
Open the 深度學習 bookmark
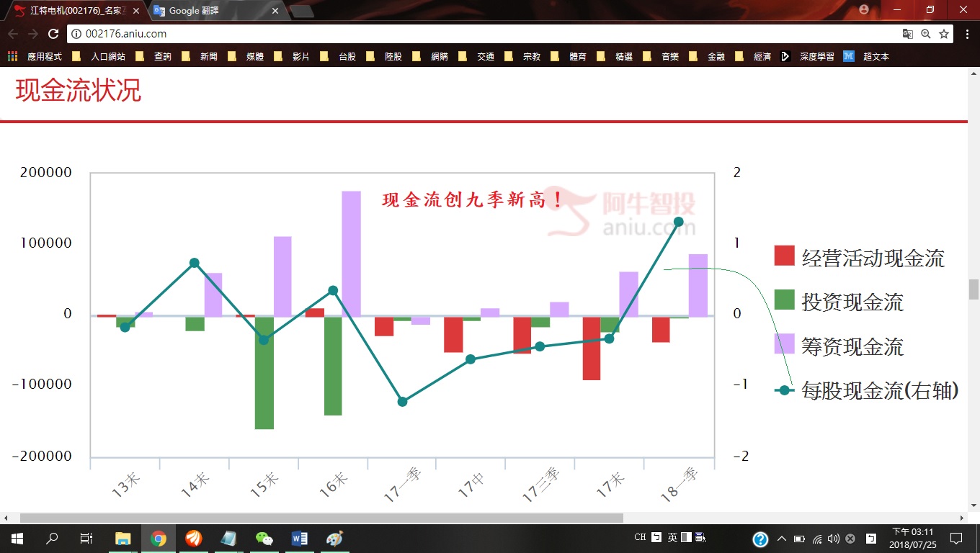[x=808, y=56]
